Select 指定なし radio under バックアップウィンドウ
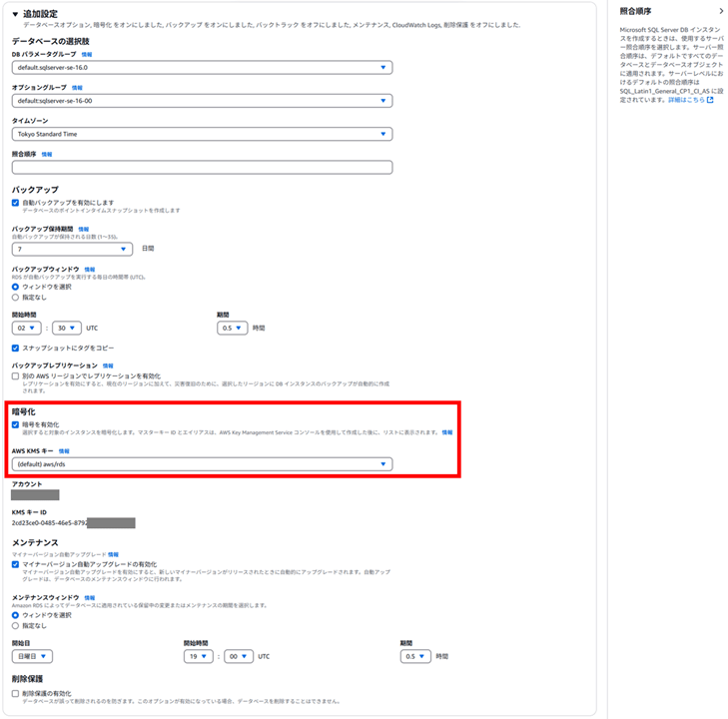The image size is (728, 719). (x=15, y=298)
